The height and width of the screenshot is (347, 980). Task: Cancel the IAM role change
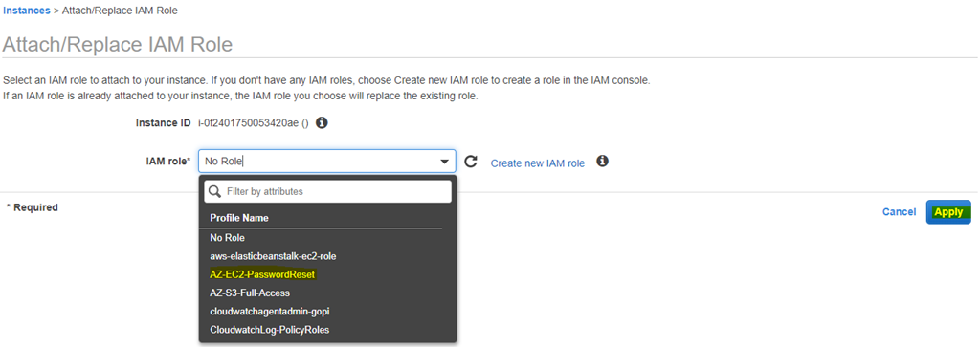[x=899, y=212]
